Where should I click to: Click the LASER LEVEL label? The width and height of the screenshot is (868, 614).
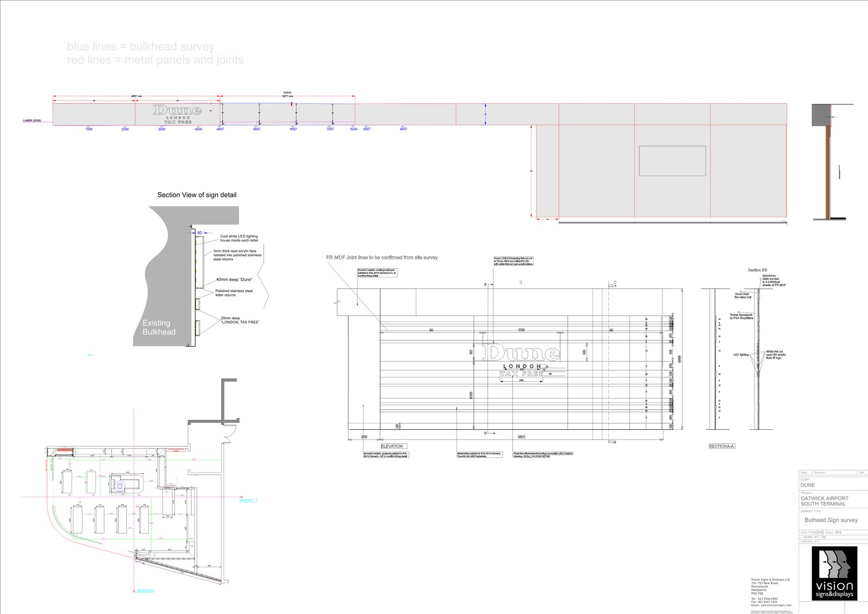point(32,121)
